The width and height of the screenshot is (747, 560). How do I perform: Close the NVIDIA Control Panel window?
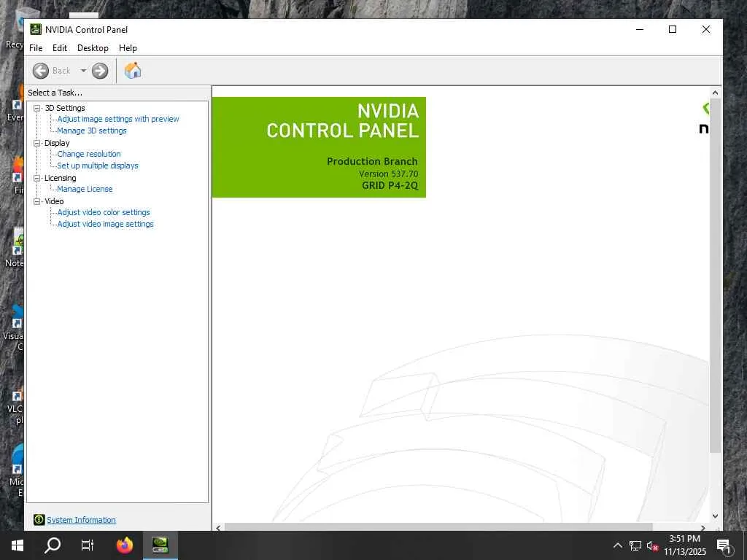(x=706, y=29)
